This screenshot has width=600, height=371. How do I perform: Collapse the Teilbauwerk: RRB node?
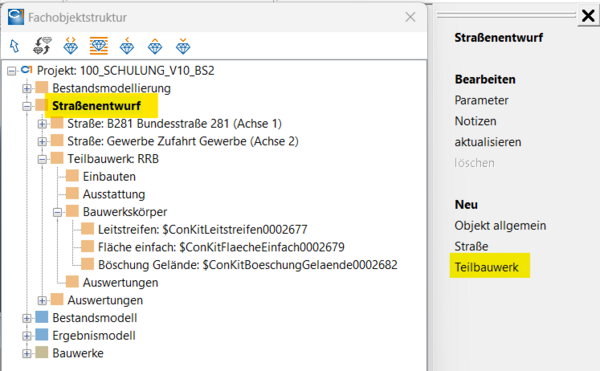coord(42,159)
